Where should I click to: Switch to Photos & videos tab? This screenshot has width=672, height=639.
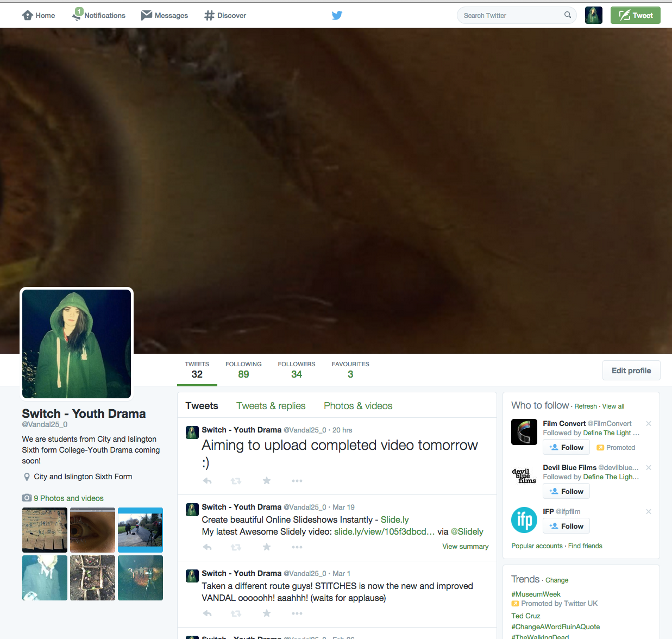coord(358,406)
